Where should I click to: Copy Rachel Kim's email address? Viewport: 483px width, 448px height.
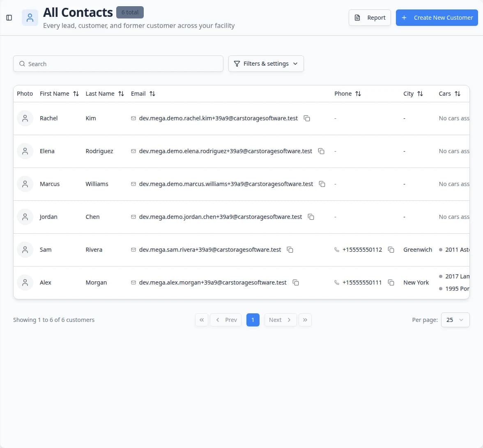click(x=307, y=118)
